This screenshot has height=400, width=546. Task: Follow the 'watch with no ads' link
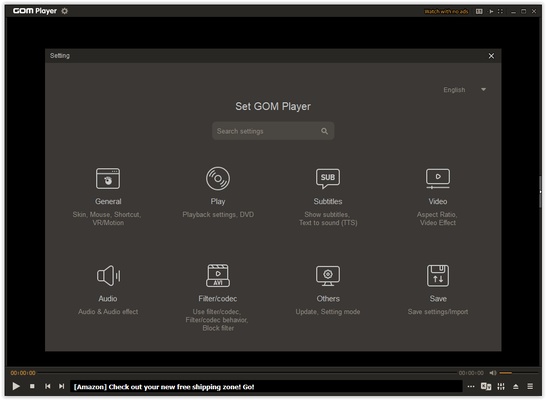tap(446, 11)
